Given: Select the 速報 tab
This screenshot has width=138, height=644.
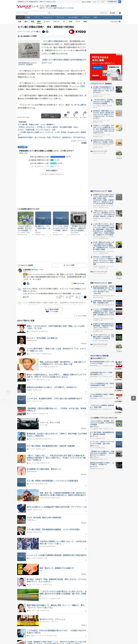Looking at the screenshot, I should coord(28,17).
